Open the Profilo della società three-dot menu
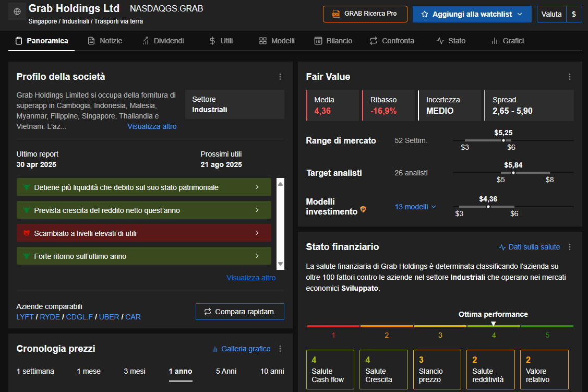The height and width of the screenshot is (392, 588). (280, 77)
